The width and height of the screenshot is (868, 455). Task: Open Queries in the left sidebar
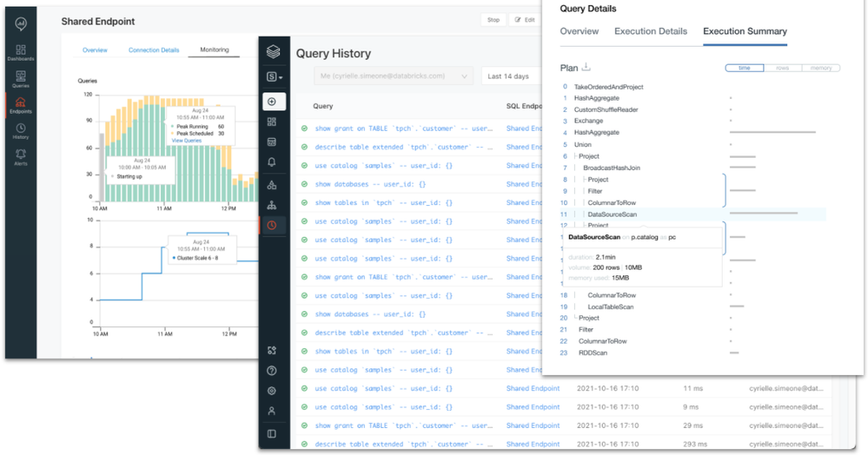[x=21, y=79]
